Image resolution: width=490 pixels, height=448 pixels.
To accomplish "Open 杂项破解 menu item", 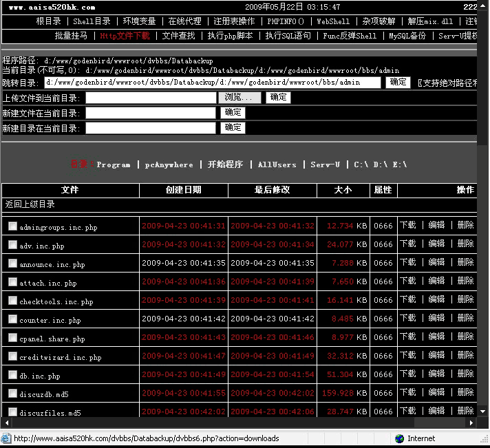I will coord(379,21).
